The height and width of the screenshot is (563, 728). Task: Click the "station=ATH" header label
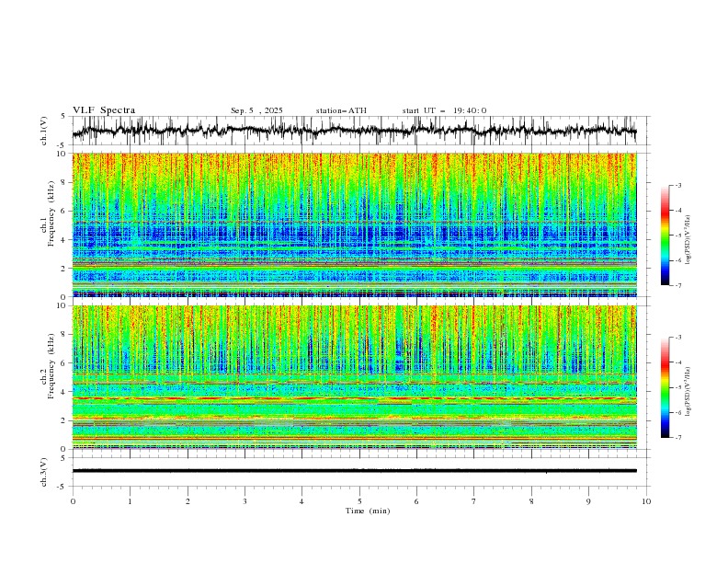(x=341, y=110)
